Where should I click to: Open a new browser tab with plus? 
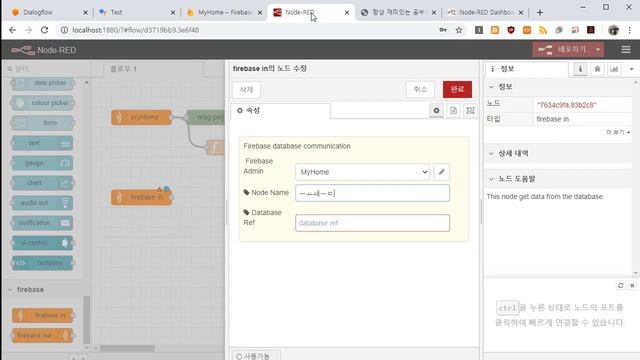click(x=540, y=13)
